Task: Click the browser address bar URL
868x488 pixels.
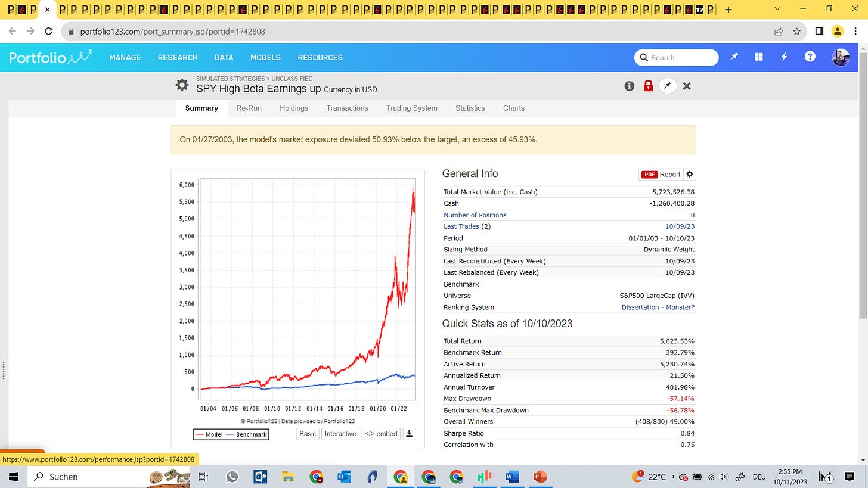Action: coord(172,31)
